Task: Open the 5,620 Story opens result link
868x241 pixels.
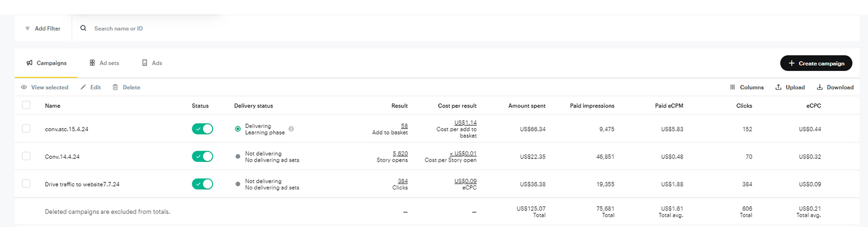Action: click(400, 153)
